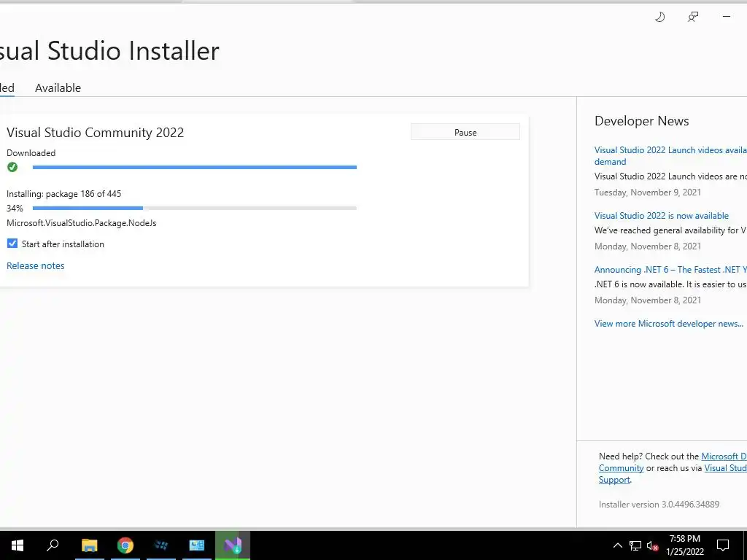Open File Explorer from the taskbar
747x560 pixels.
(89, 545)
